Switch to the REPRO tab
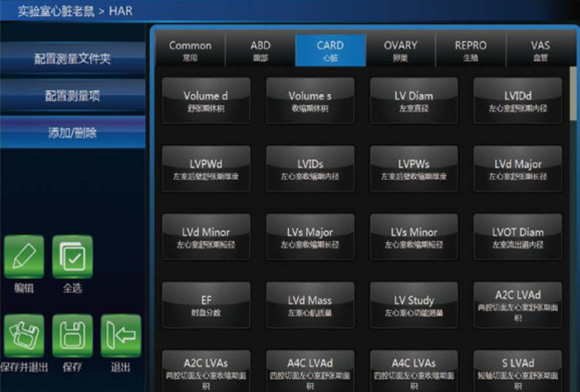Screen dimensions: 580x392 pos(470,50)
